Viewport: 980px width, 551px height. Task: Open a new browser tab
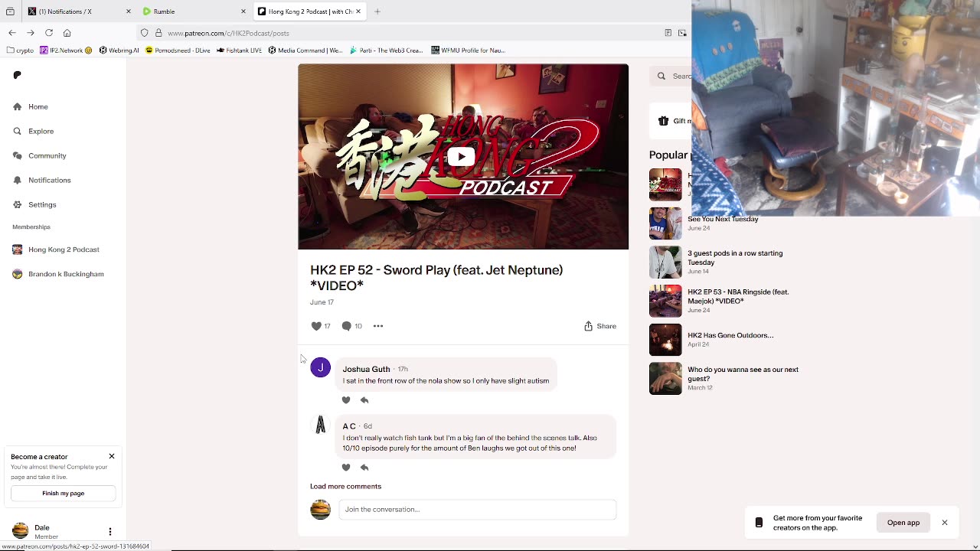377,11
